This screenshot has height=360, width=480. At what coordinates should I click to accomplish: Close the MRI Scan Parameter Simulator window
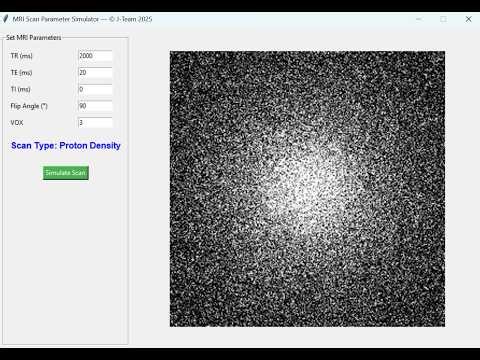468,19
